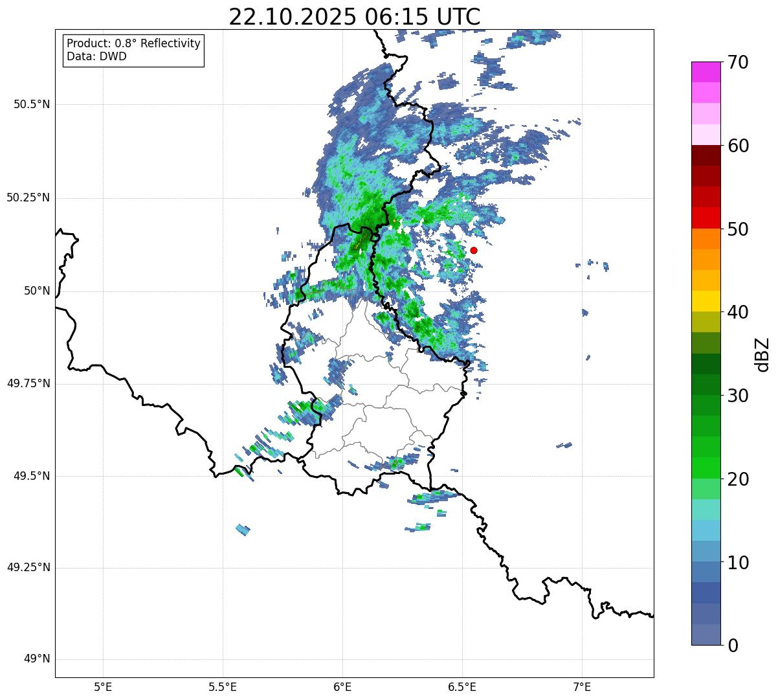Click the 5°E longitude label
The width and height of the screenshot is (778, 700).
pos(103,687)
